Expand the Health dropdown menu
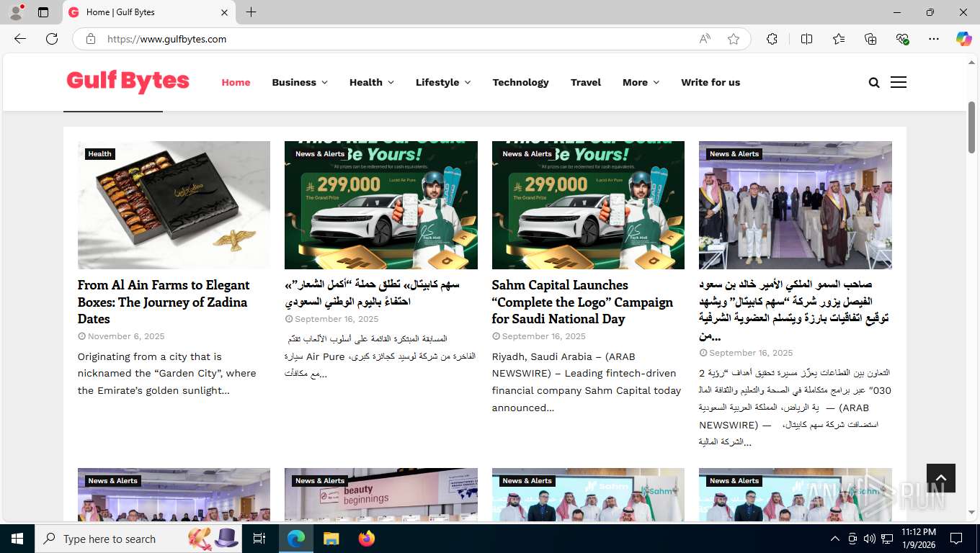Viewport: 980px width, 553px height. pyautogui.click(x=372, y=82)
